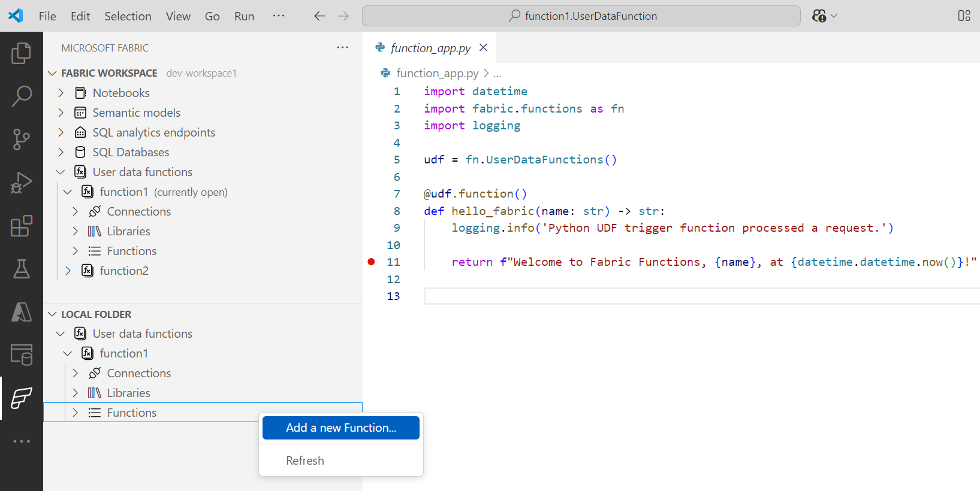Open the Explorer view in activity bar
This screenshot has width=980, height=491.
click(x=21, y=53)
